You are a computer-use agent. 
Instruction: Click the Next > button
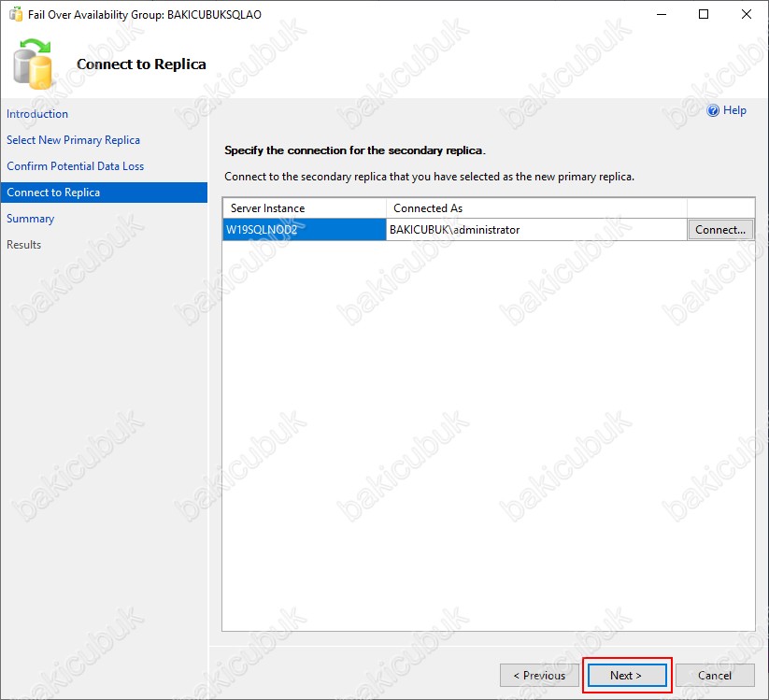[626, 676]
